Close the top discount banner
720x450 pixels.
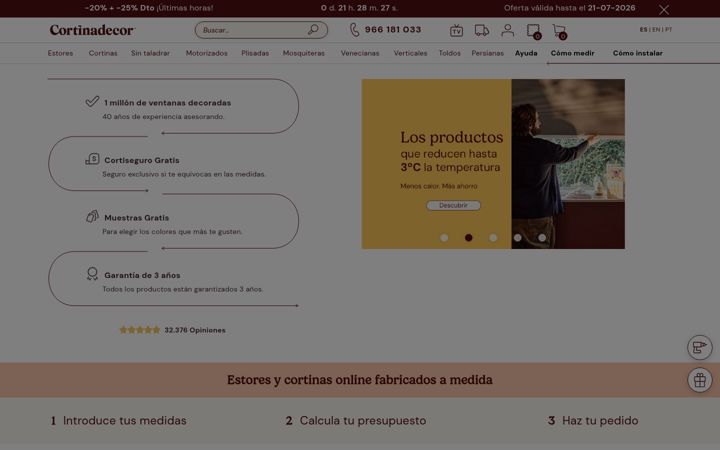(x=664, y=10)
